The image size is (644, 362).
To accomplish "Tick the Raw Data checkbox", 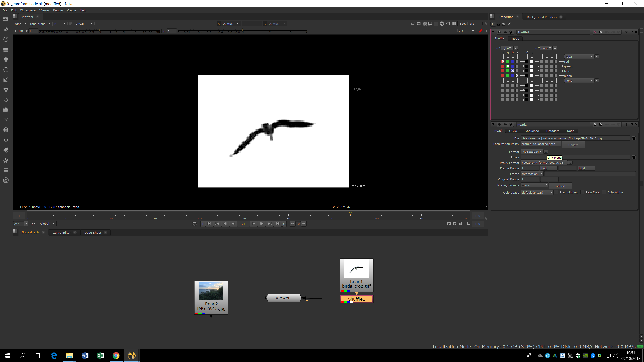I will [583, 192].
